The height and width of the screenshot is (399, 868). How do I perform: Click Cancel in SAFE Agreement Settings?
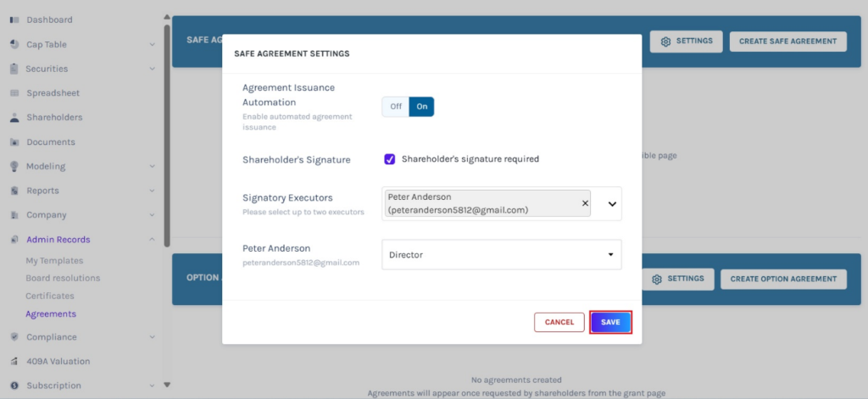[559, 322]
